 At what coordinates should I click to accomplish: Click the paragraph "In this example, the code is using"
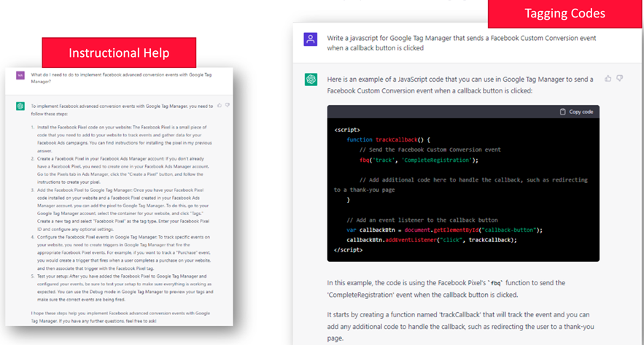click(x=446, y=289)
